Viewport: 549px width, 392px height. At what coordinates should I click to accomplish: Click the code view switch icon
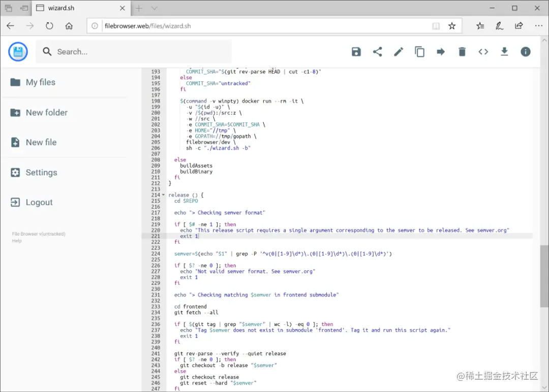coord(483,52)
